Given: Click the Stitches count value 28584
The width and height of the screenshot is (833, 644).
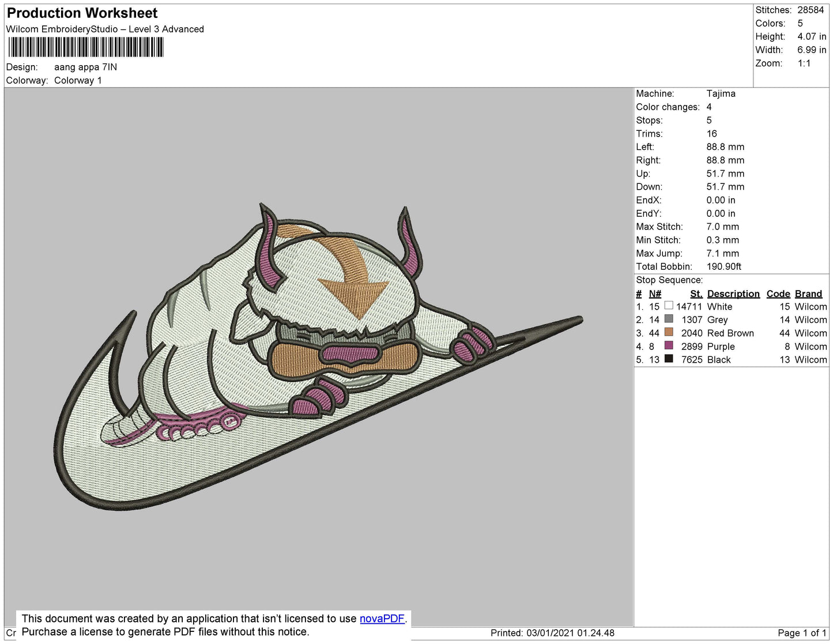Looking at the screenshot, I should tap(811, 10).
